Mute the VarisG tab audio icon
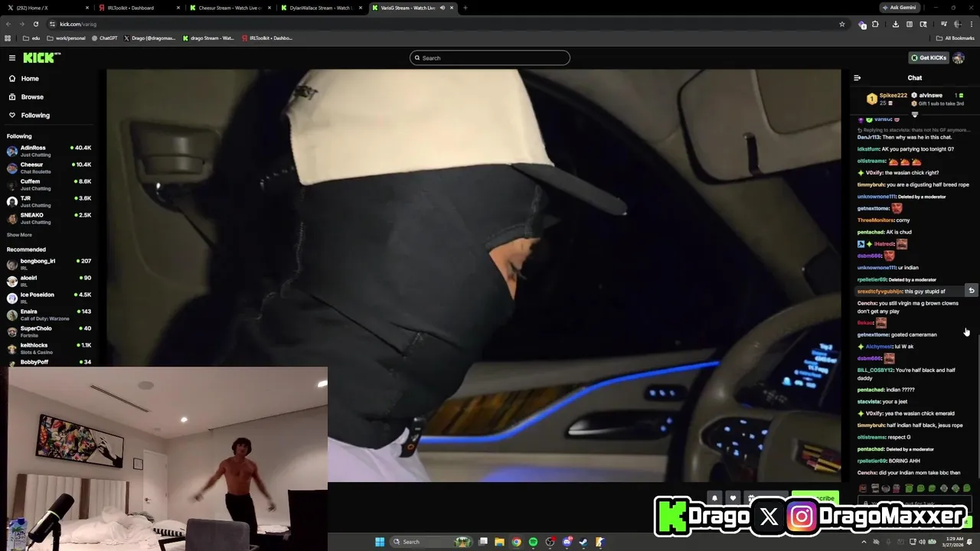The width and height of the screenshot is (980, 551). (x=442, y=8)
